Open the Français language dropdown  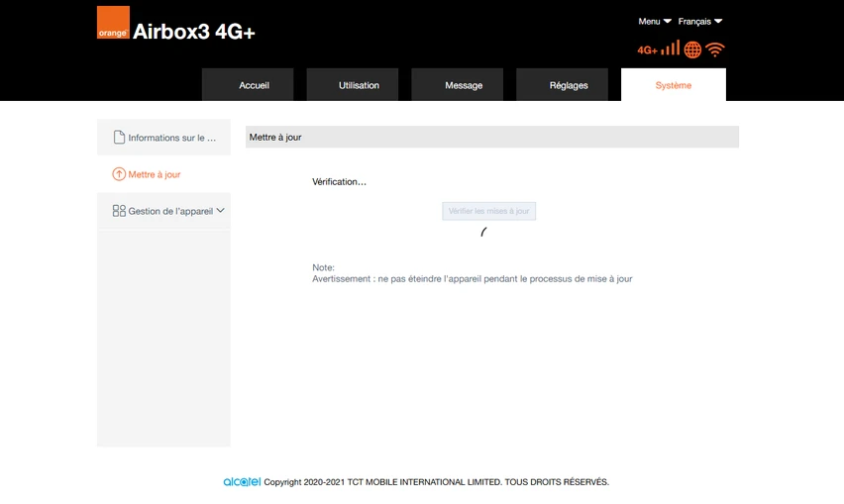(x=699, y=22)
